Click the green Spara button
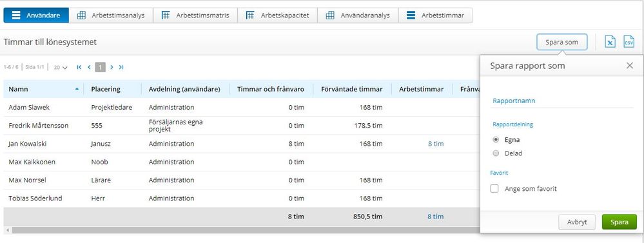The image size is (644, 243). coord(620,222)
